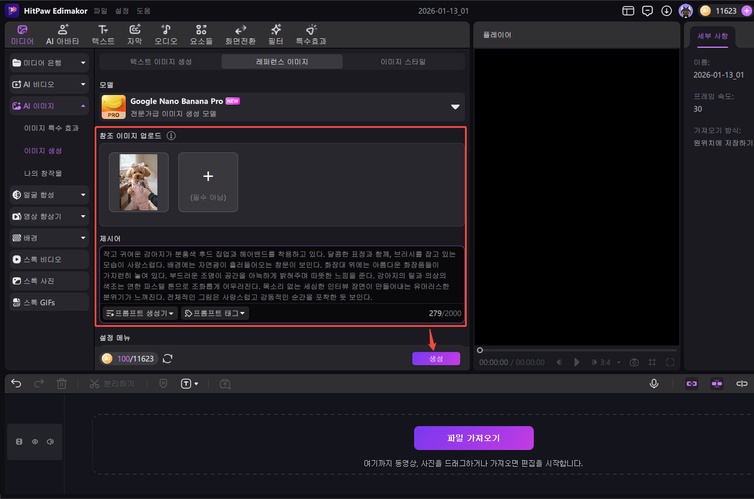Open 나의 창작물 in sidebar
This screenshot has height=499, width=754.
point(43,173)
